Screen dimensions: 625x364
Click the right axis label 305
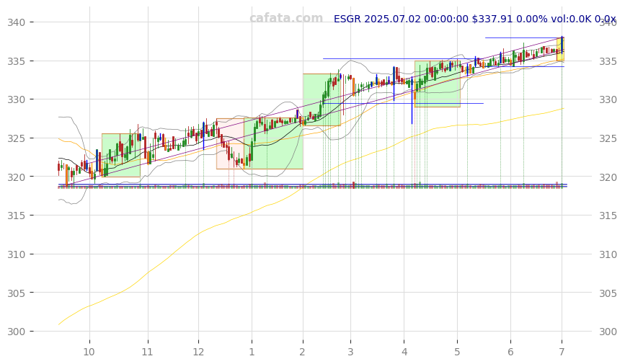pyautogui.click(x=608, y=293)
